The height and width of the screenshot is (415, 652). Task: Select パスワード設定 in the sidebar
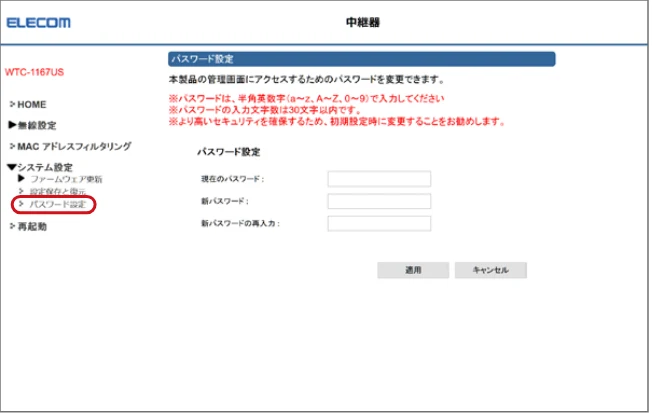pos(57,205)
